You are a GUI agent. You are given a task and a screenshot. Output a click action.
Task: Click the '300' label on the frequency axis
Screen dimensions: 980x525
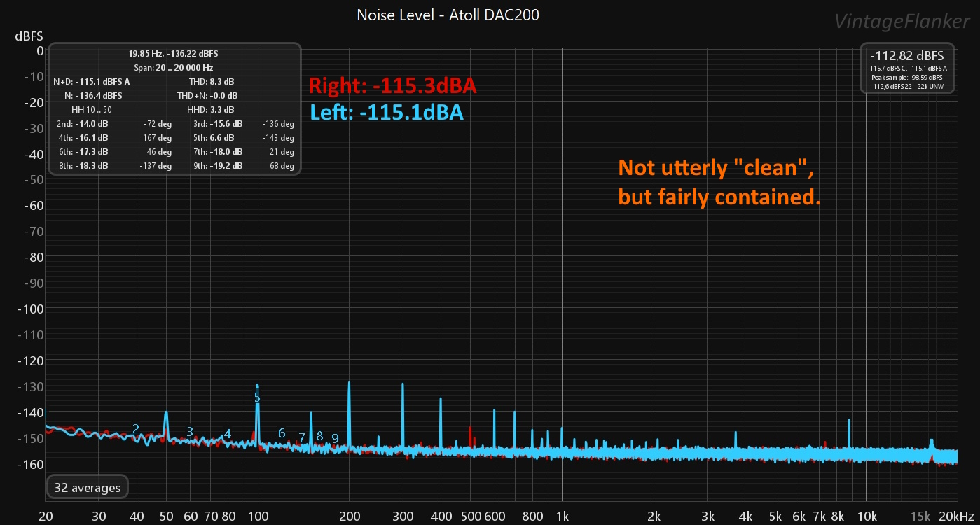point(403,517)
